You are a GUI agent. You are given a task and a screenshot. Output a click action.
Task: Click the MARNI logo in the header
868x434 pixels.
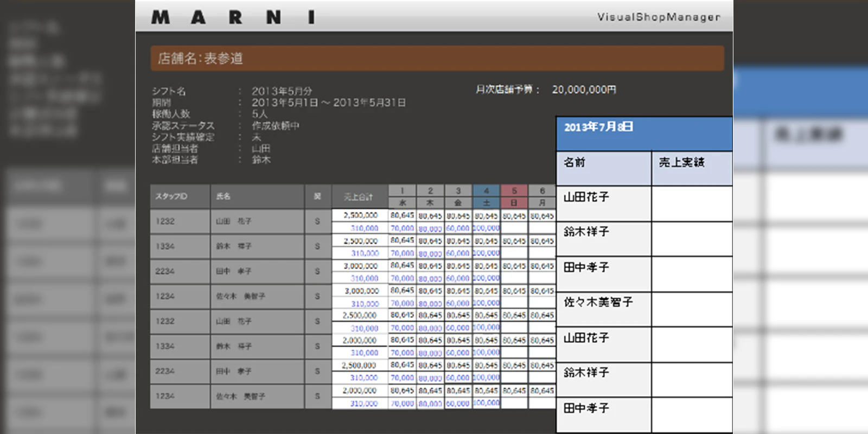coord(233,17)
